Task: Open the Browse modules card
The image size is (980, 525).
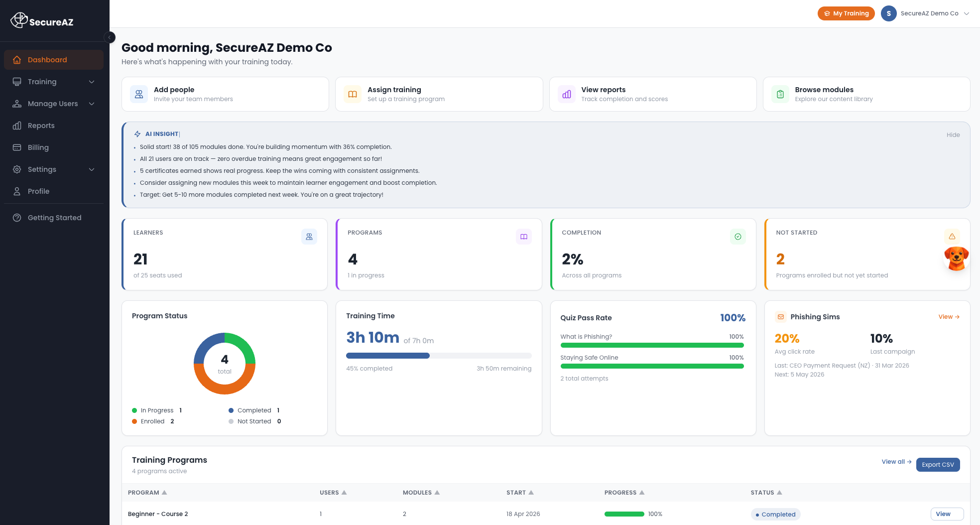Action: point(866,94)
